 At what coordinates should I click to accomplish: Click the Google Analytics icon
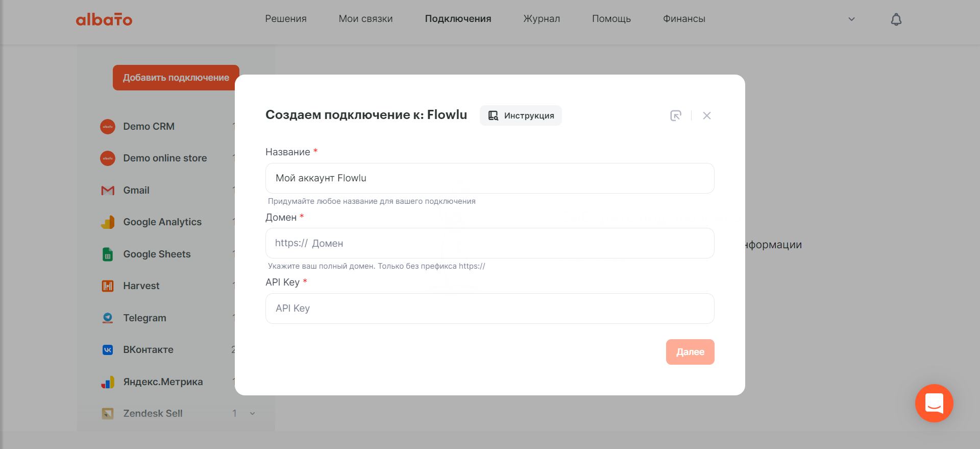(108, 222)
